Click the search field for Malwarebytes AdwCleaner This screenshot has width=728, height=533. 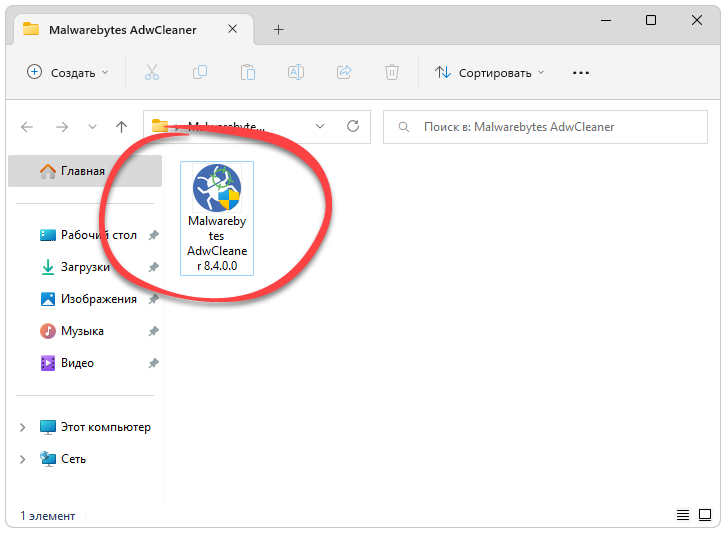pyautogui.click(x=545, y=127)
